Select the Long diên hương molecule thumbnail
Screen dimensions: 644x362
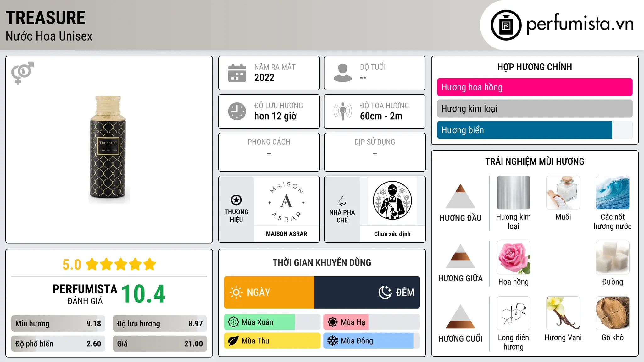(513, 313)
